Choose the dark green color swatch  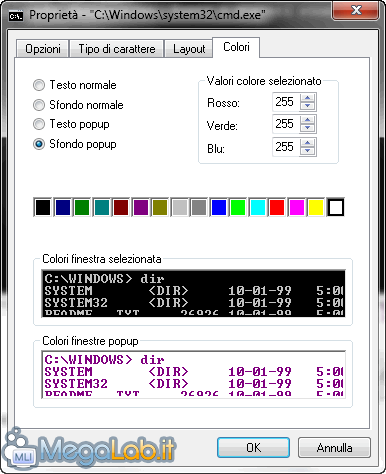point(82,207)
